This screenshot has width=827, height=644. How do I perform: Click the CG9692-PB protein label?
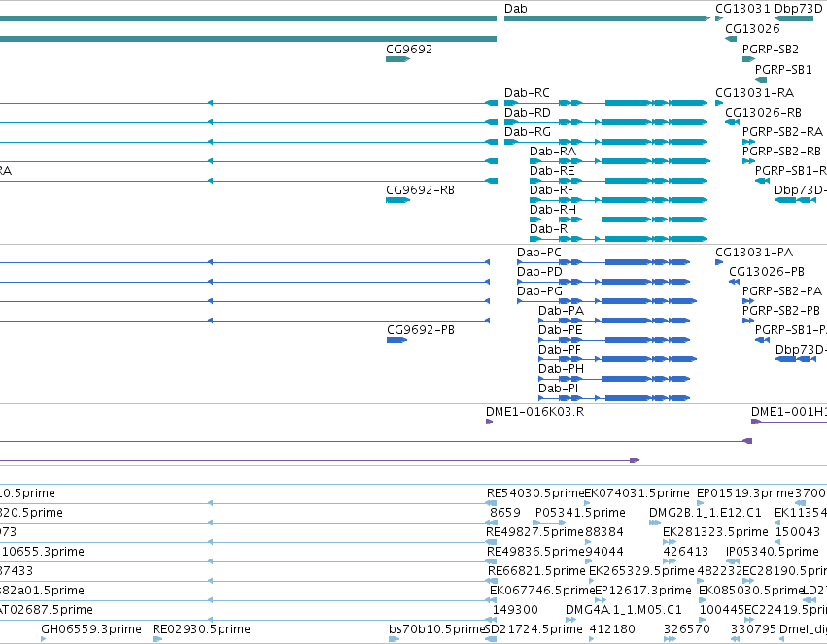(421, 330)
